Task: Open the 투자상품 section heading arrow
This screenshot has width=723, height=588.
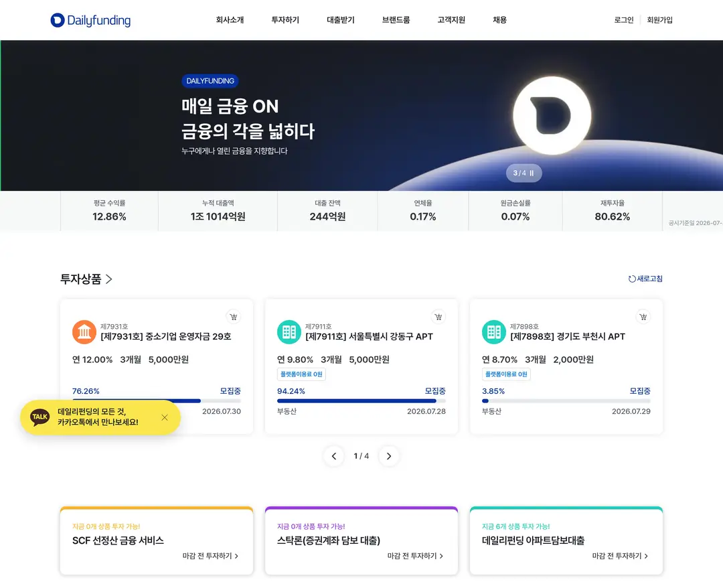Action: (109, 279)
